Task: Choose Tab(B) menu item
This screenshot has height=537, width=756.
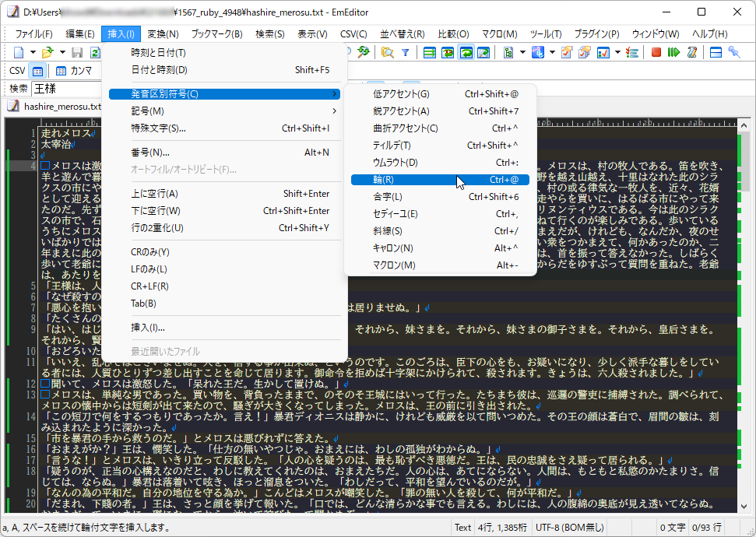Action: click(x=225, y=304)
